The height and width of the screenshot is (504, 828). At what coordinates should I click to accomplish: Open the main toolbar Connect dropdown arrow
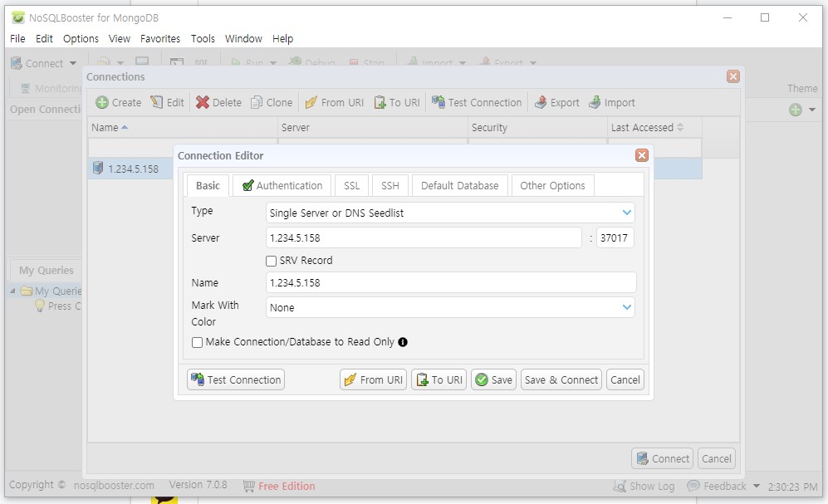(x=73, y=63)
